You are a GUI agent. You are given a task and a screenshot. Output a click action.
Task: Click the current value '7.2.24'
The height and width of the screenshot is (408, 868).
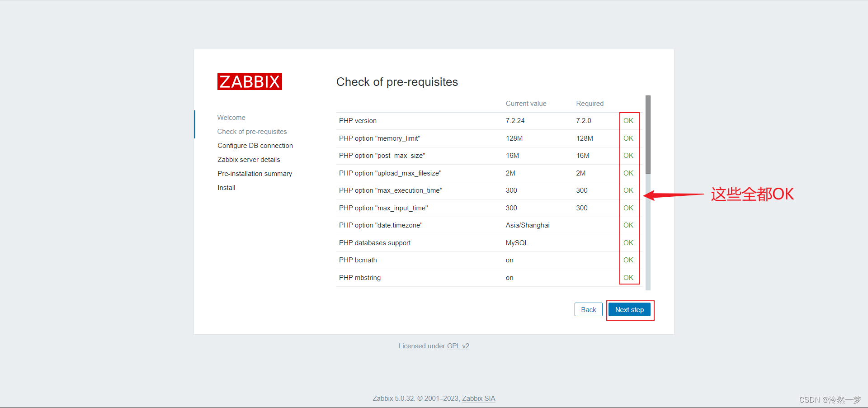[515, 121]
